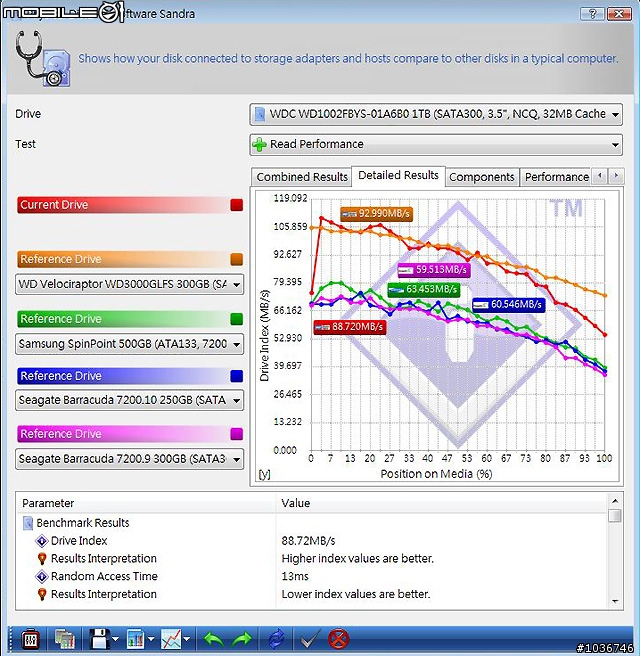Click the orange 92.990MB/s chart label

376,214
